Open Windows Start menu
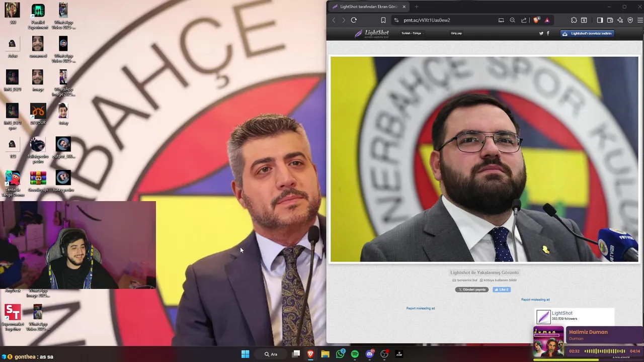 (x=245, y=354)
